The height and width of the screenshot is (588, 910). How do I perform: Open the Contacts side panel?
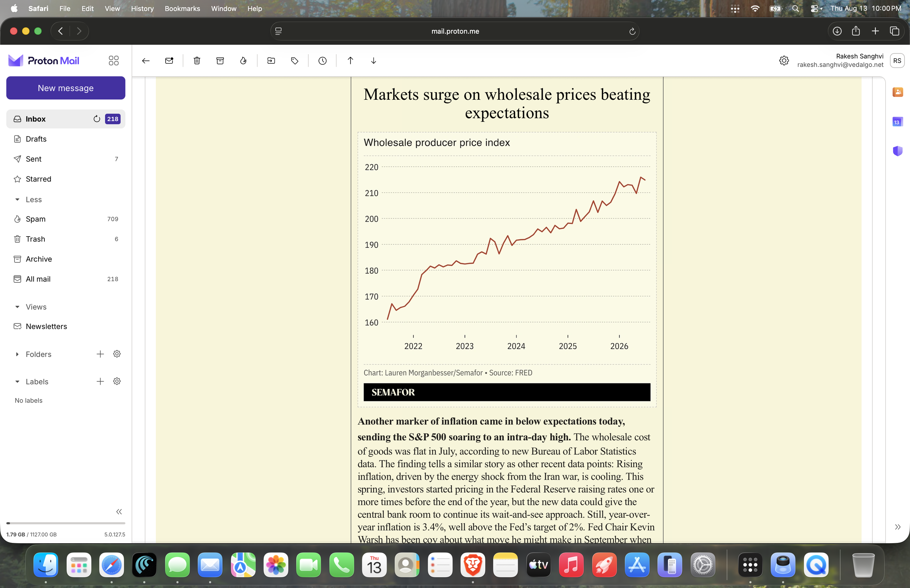click(x=897, y=92)
